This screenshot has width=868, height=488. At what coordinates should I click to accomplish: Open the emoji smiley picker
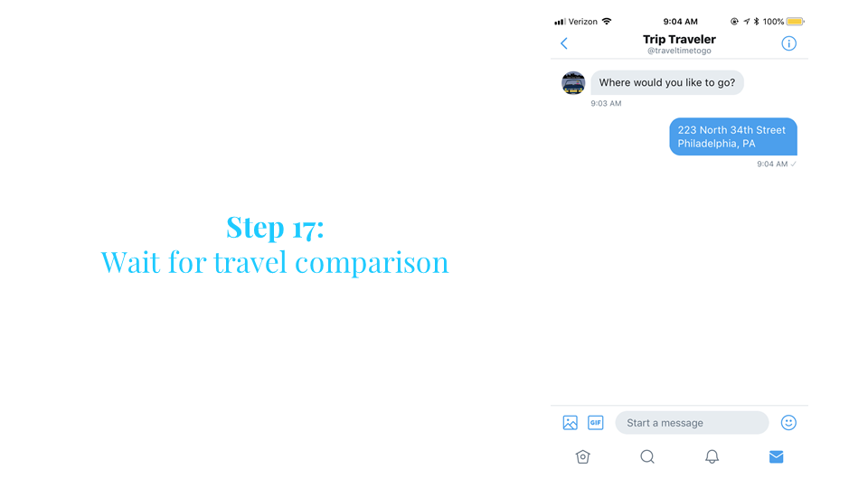click(x=788, y=423)
